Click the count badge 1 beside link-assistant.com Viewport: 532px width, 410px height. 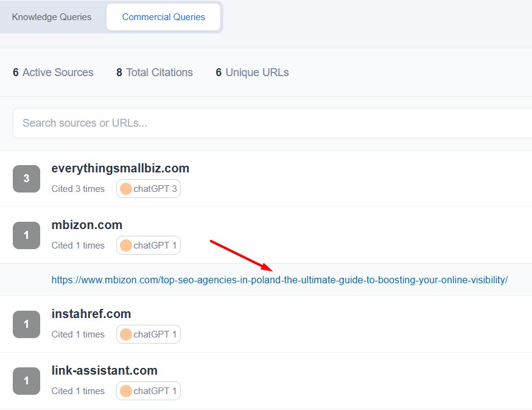[x=26, y=381]
